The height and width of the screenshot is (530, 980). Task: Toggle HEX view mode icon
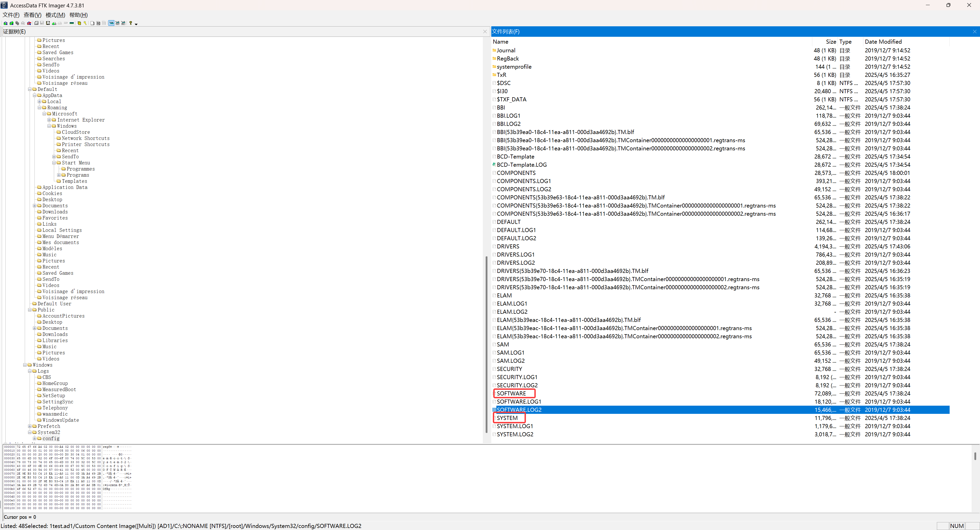[x=123, y=23]
